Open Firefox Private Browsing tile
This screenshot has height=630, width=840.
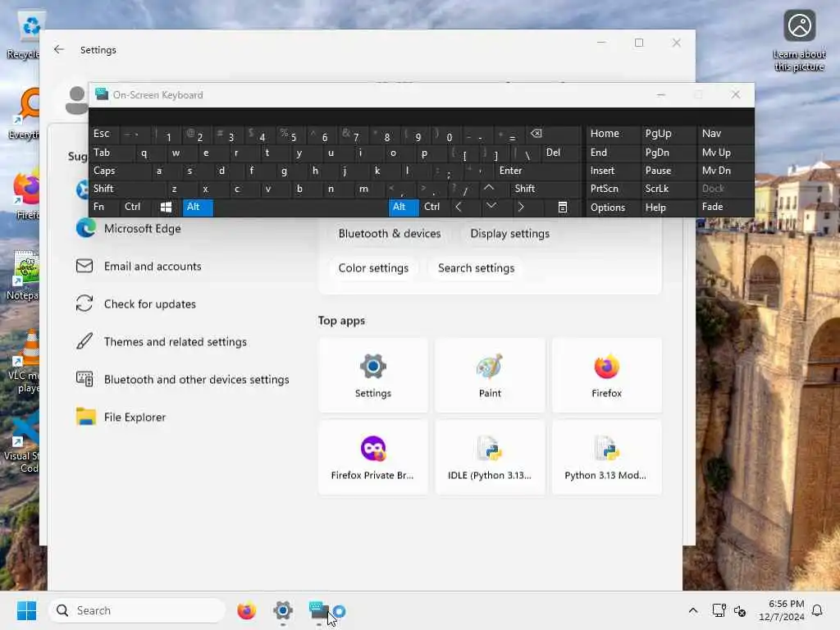tap(373, 458)
